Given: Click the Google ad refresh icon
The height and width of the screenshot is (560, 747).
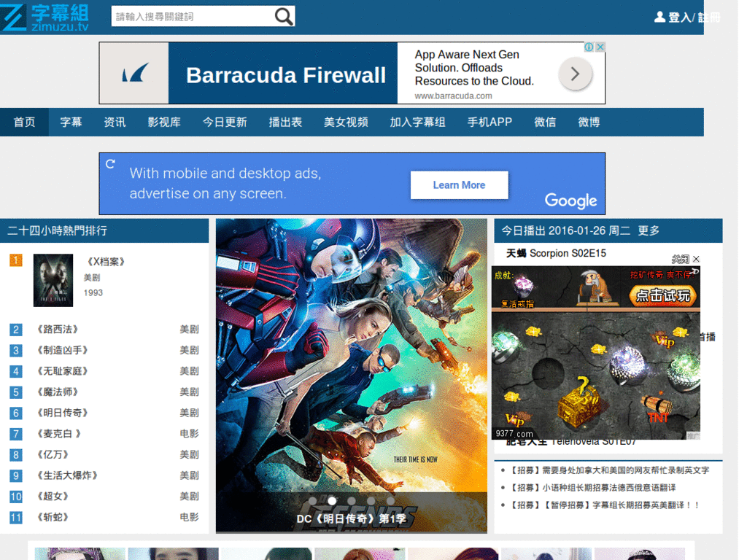Looking at the screenshot, I should [x=111, y=164].
